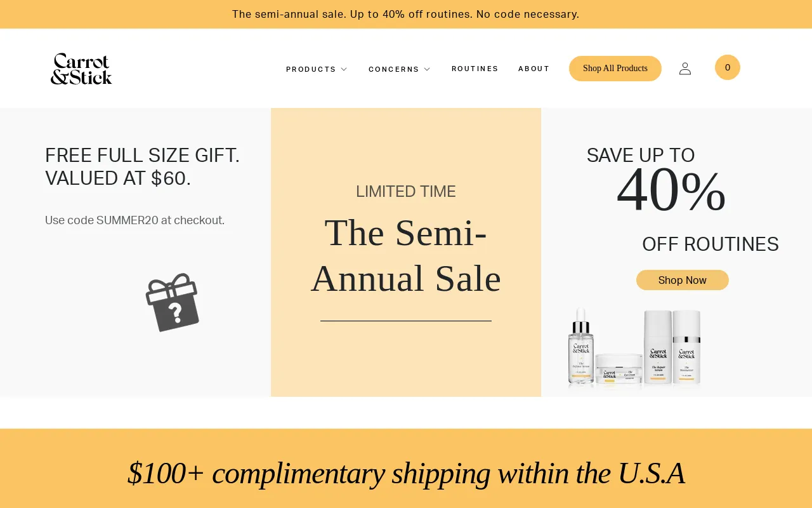This screenshot has width=812, height=508.
Task: Expand the Products dropdown menu
Action: click(x=311, y=69)
